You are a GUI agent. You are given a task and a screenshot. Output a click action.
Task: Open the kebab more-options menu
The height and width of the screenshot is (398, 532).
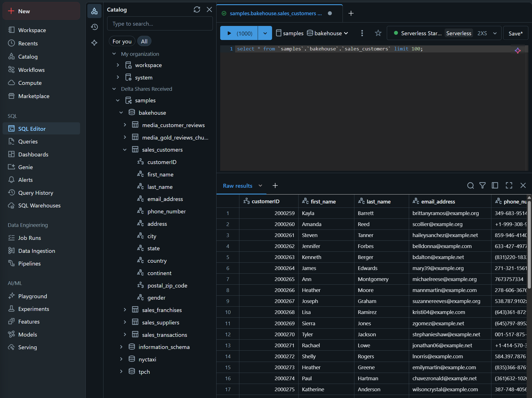point(362,33)
